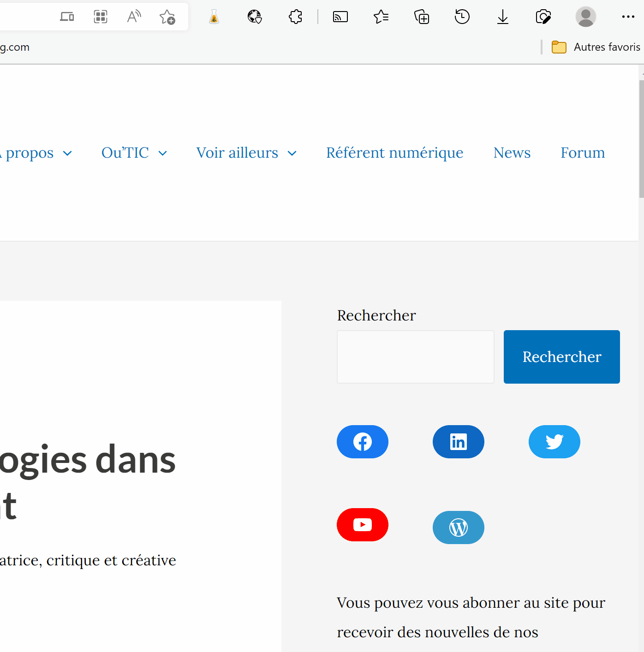Open the Twitter social icon

555,442
